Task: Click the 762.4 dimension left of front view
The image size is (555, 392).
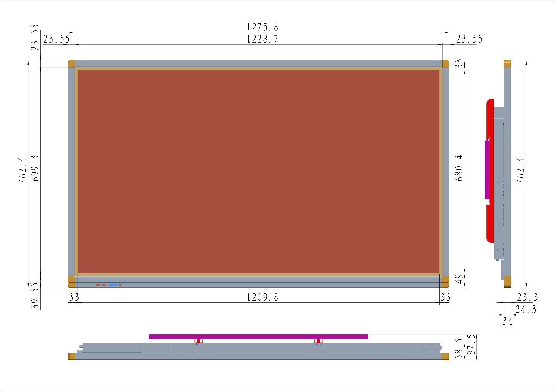Action: tap(23, 171)
